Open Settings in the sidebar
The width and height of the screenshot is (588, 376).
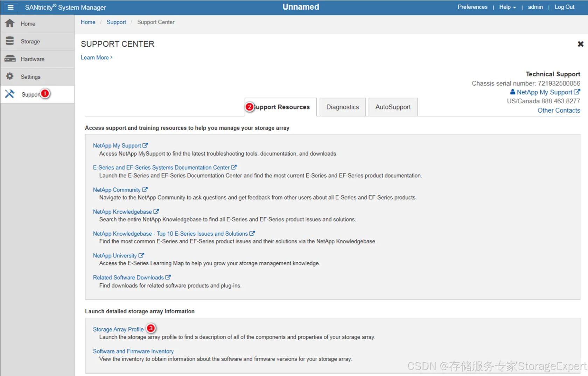point(37,77)
